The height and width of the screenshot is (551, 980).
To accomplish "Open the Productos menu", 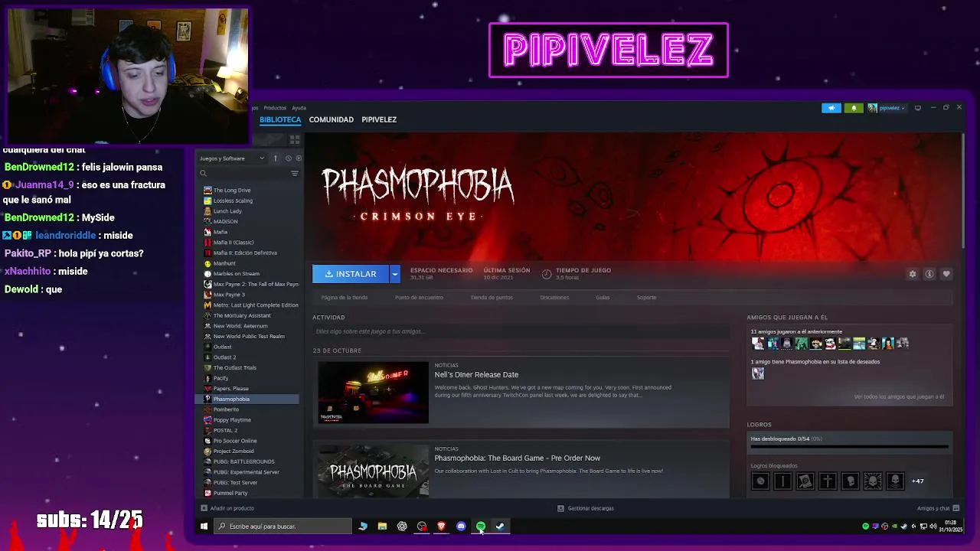I will point(275,108).
